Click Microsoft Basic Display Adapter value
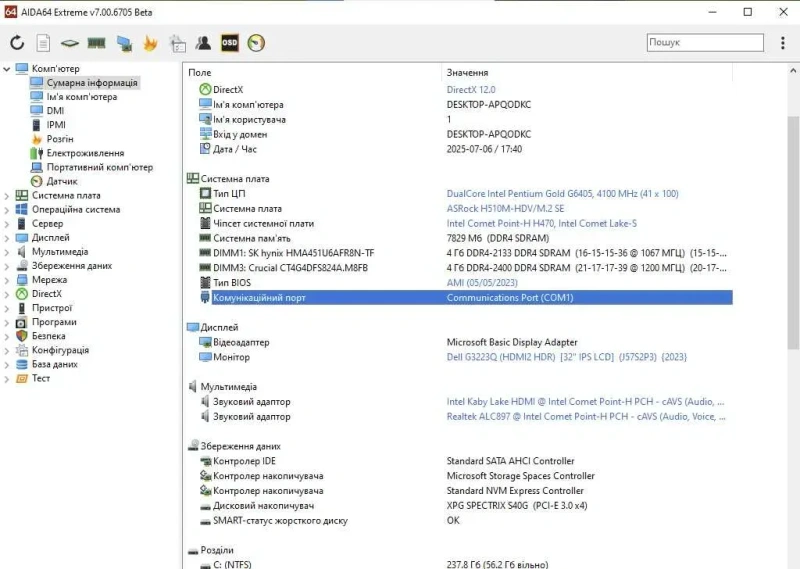Screen dimensions: 800x569 (512, 342)
